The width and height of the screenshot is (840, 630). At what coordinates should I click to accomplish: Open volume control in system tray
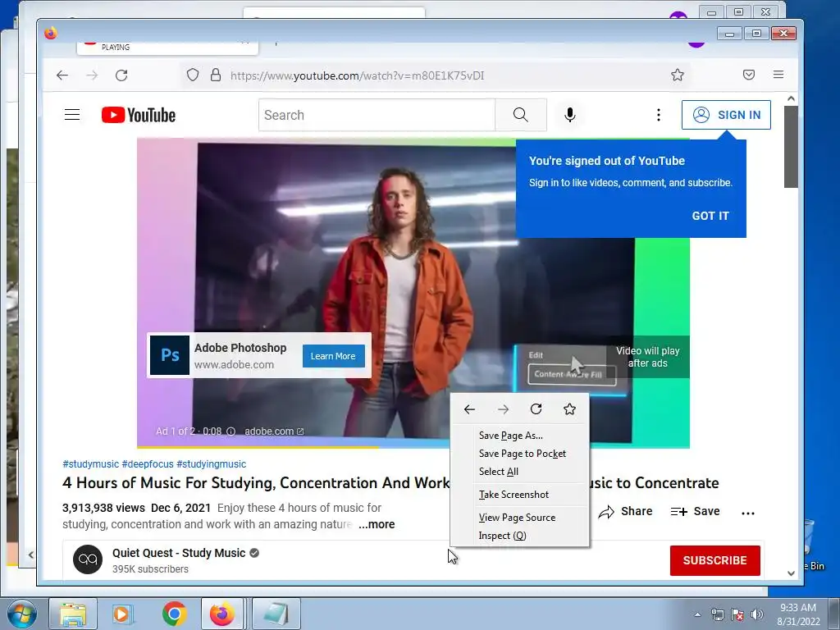click(x=757, y=614)
